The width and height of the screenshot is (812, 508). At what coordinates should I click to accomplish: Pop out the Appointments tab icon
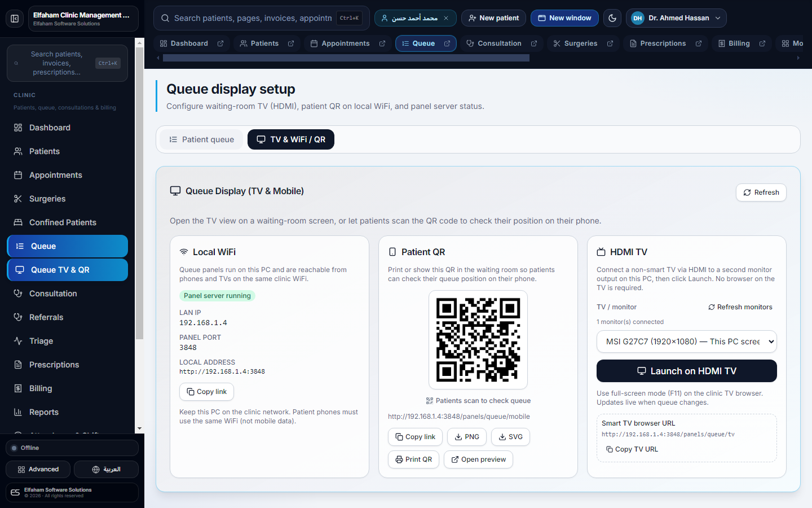[382, 43]
